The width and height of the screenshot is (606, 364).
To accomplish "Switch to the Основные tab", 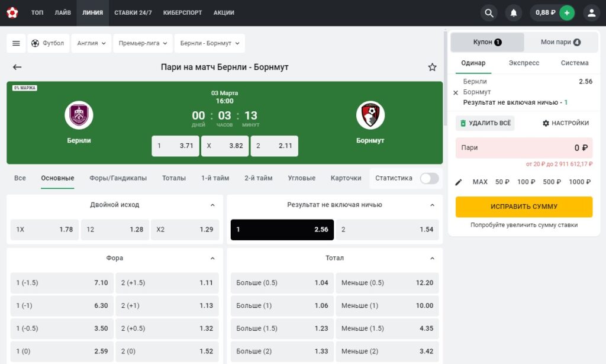I will [x=57, y=178].
